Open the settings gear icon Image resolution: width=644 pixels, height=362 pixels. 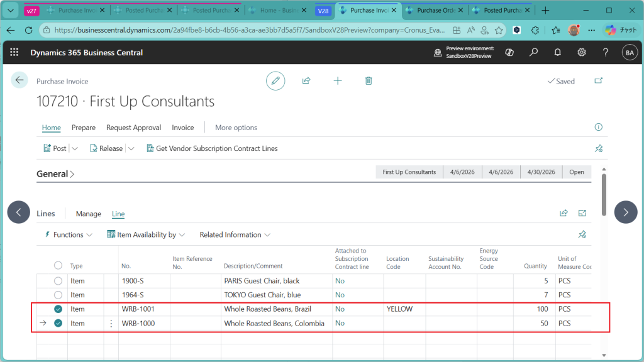pyautogui.click(x=582, y=53)
